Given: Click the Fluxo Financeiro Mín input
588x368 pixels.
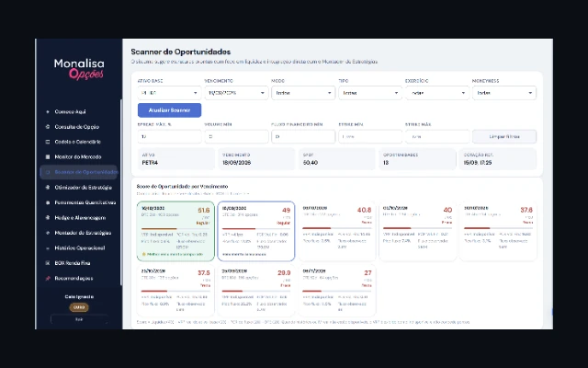Looking at the screenshot, I should [303, 137].
